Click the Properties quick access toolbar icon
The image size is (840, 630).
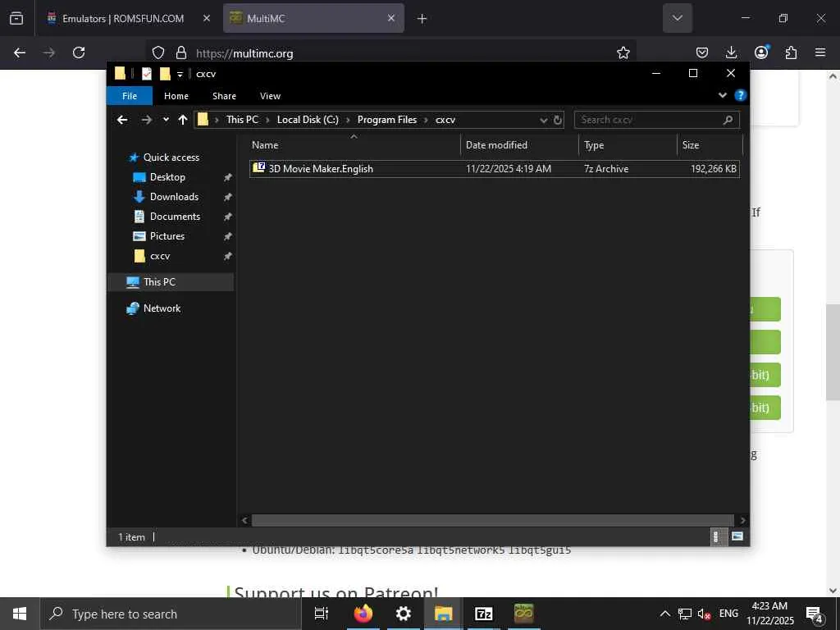[x=146, y=74]
